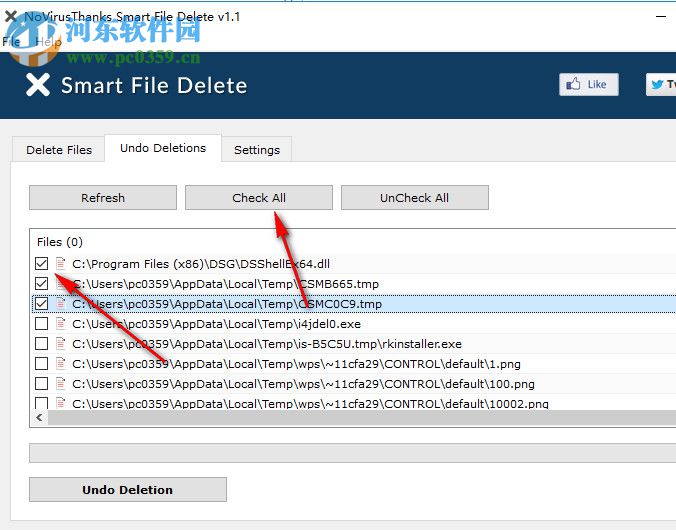This screenshot has height=530, width=676.
Task: Click file icon beside default\1.png
Action: click(x=60, y=364)
